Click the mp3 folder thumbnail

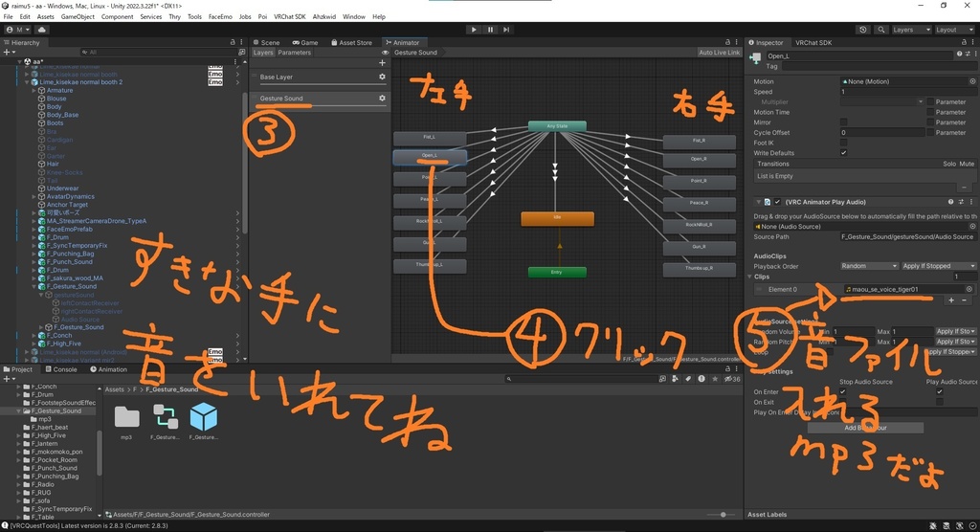[x=127, y=417]
